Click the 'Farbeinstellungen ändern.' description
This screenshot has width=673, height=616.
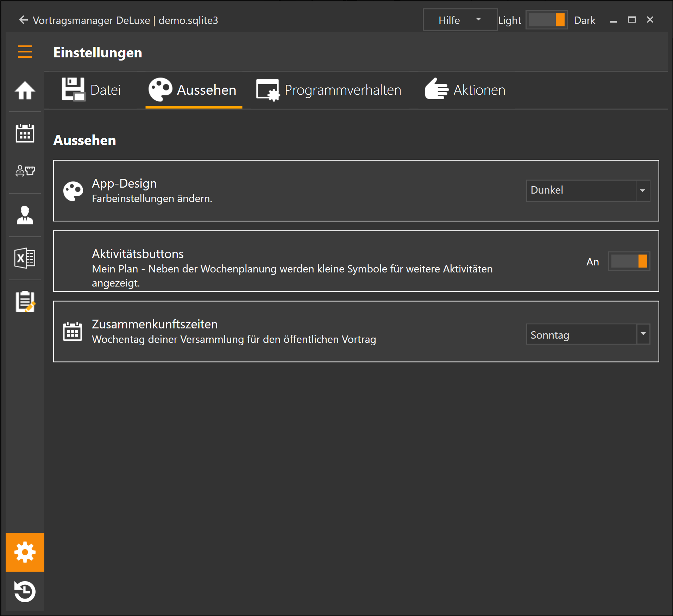(152, 199)
